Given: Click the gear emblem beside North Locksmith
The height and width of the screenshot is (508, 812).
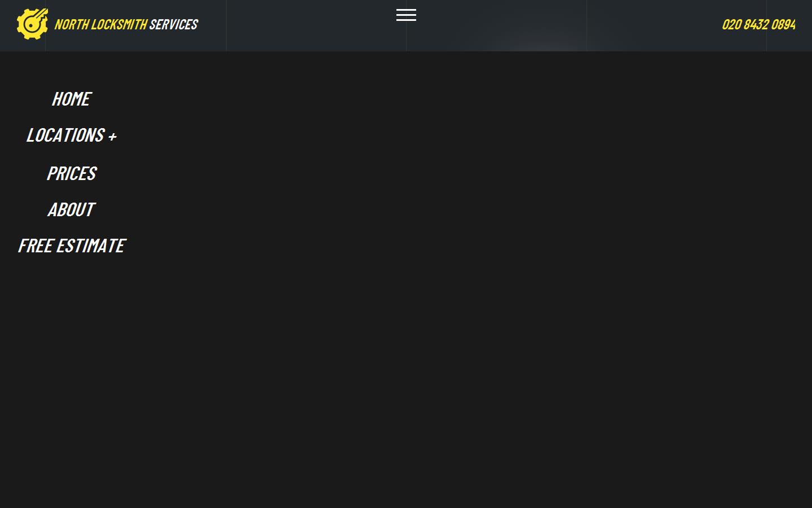Looking at the screenshot, I should tap(32, 24).
